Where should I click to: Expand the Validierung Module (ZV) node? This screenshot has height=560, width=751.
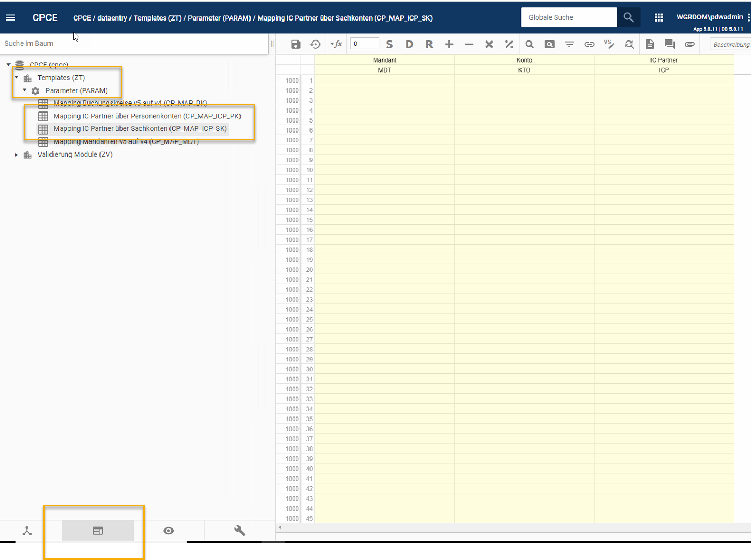pyautogui.click(x=17, y=155)
